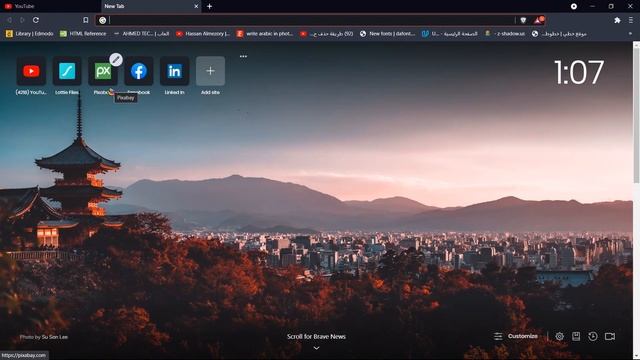
Task: Start Brave Talk with the camera icon
Action: click(x=610, y=336)
